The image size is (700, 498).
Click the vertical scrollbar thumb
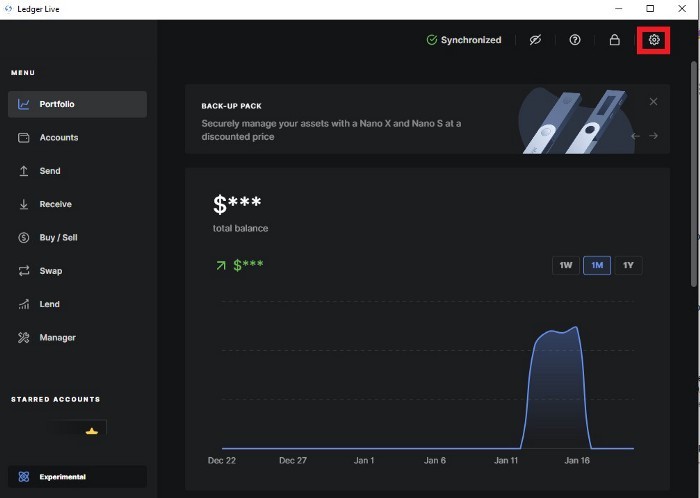point(694,174)
